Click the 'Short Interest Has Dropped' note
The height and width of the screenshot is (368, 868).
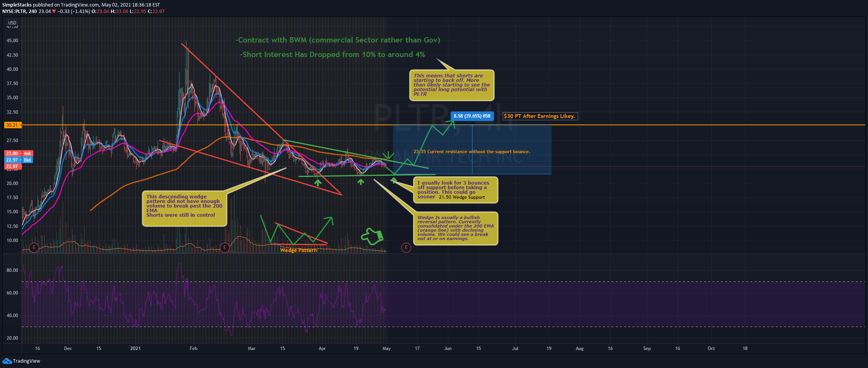333,54
